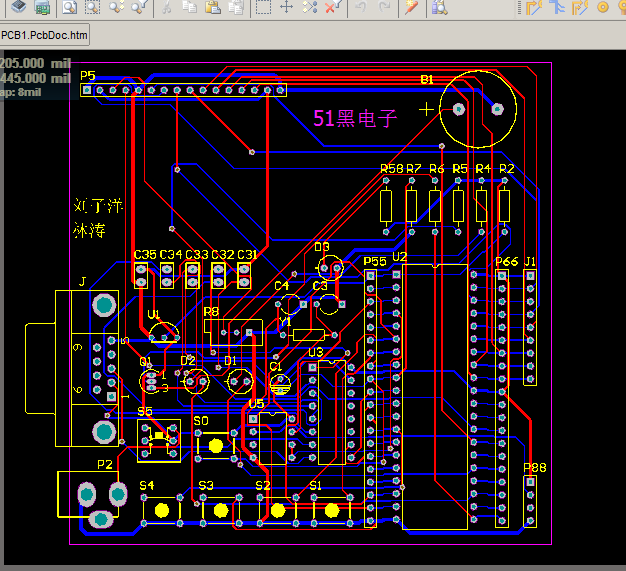The width and height of the screenshot is (626, 571).
Task: Click the Redo arrow
Action: 384,7
